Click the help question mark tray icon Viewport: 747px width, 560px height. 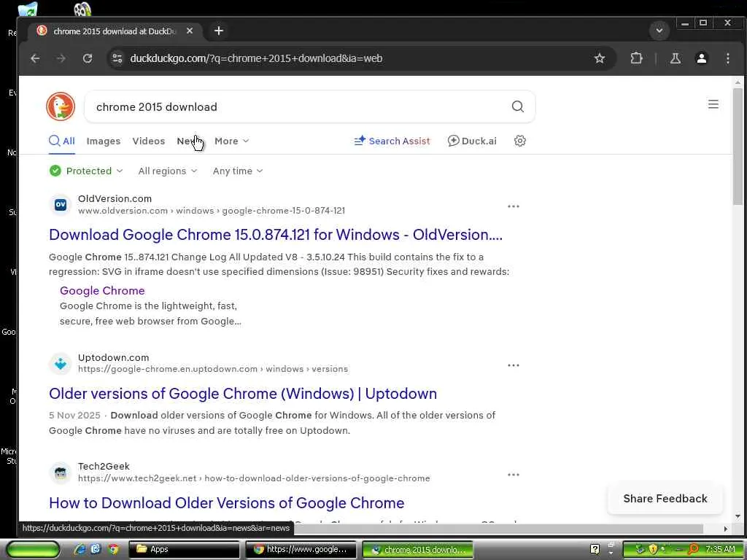[595, 549]
